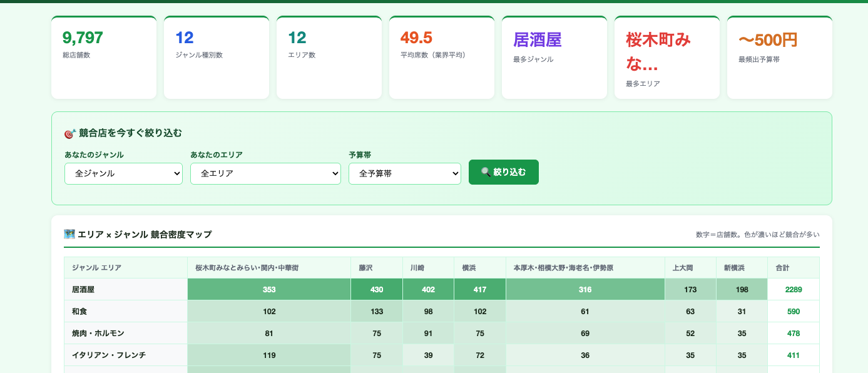Image resolution: width=868 pixels, height=373 pixels.
Task: Click the 最頻出予算帯 〜500円 card
Action: pyautogui.click(x=780, y=57)
